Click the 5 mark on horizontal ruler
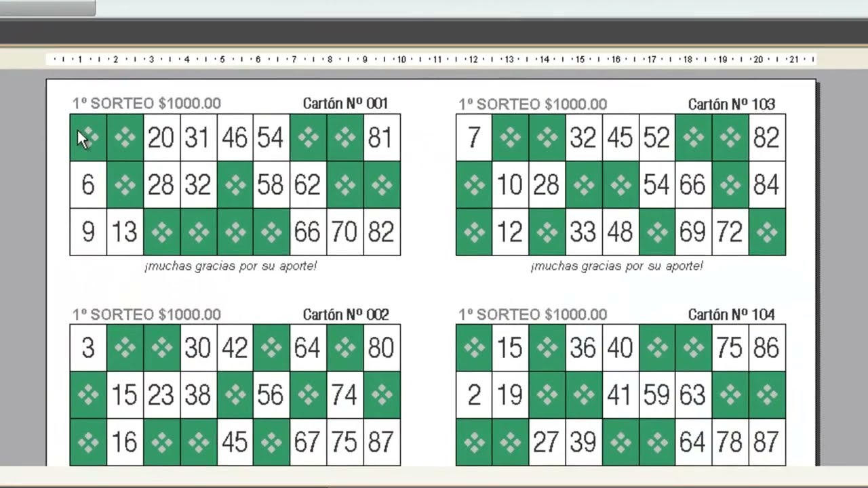The image size is (868, 488). tap(222, 60)
